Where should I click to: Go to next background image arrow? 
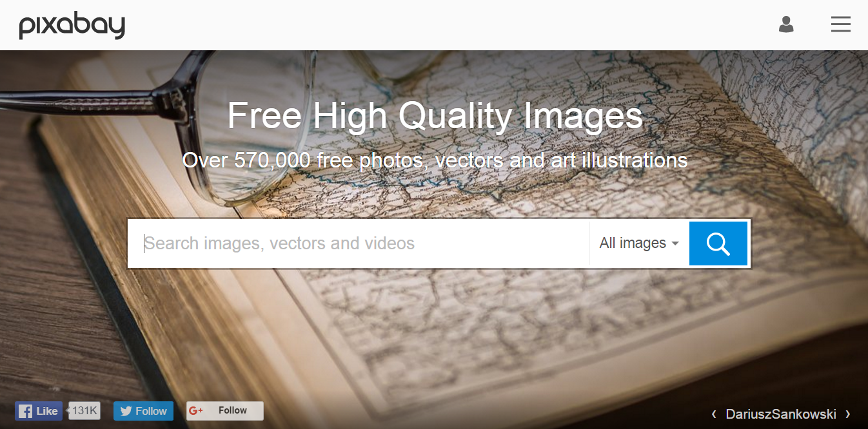coord(848,414)
